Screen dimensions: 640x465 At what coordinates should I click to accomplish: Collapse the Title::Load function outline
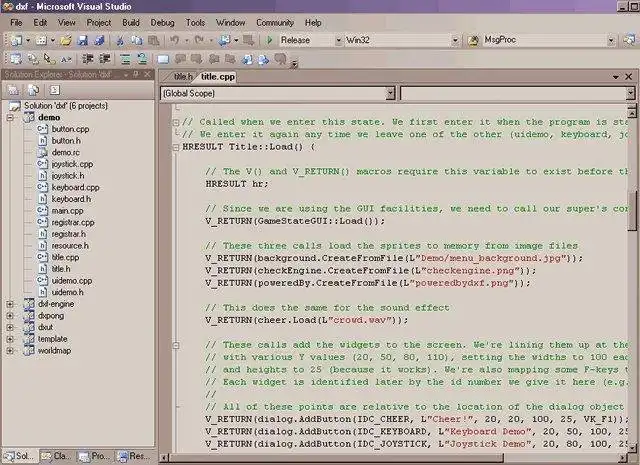(176, 147)
